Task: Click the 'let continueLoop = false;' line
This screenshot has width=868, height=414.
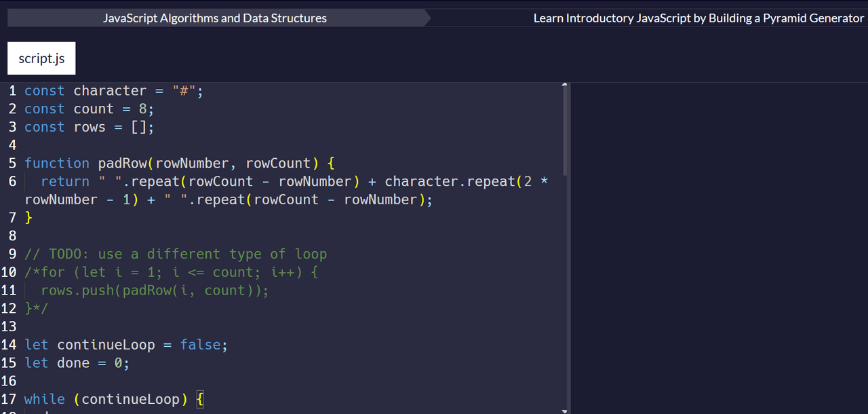Action: (x=126, y=345)
